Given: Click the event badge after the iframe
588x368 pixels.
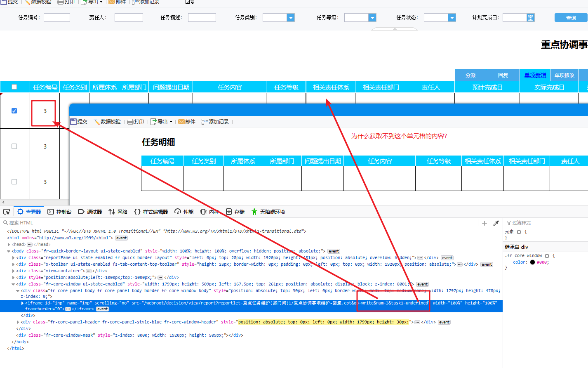Looking at the screenshot, I should click(x=102, y=309).
